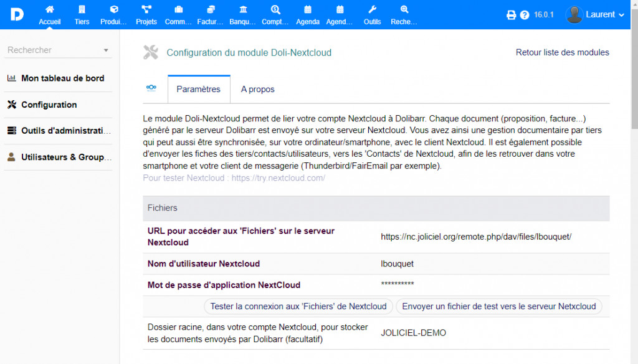Open the Rechercher dropdown arrow

pyautogui.click(x=106, y=50)
